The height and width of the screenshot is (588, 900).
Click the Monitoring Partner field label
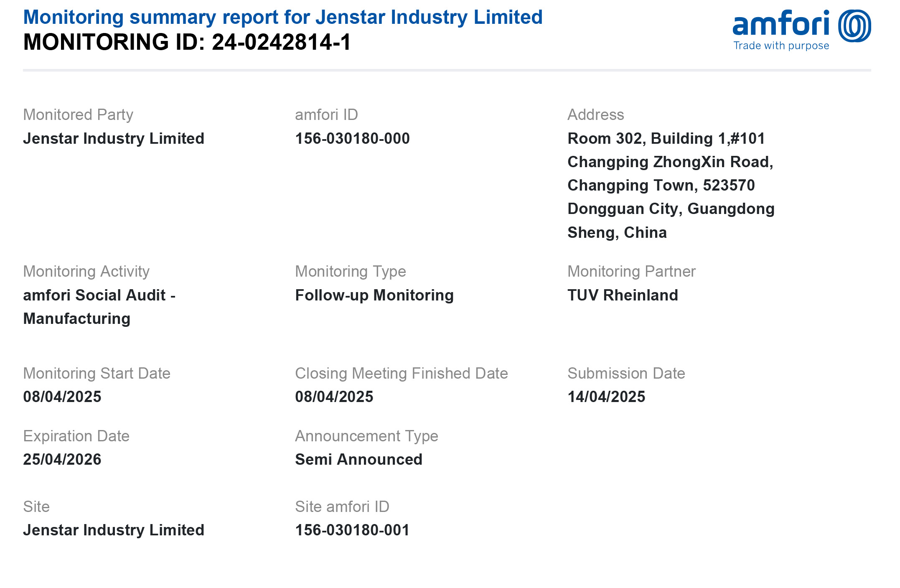(x=631, y=272)
